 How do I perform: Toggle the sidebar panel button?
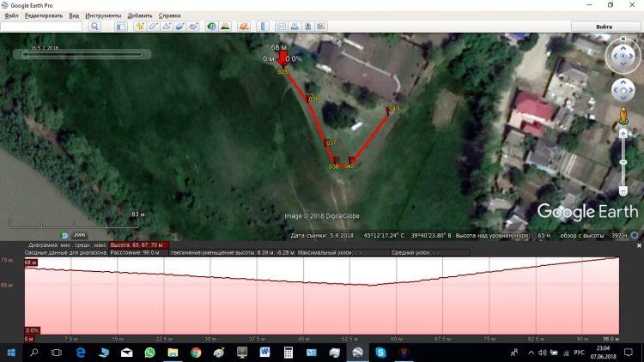[119, 27]
